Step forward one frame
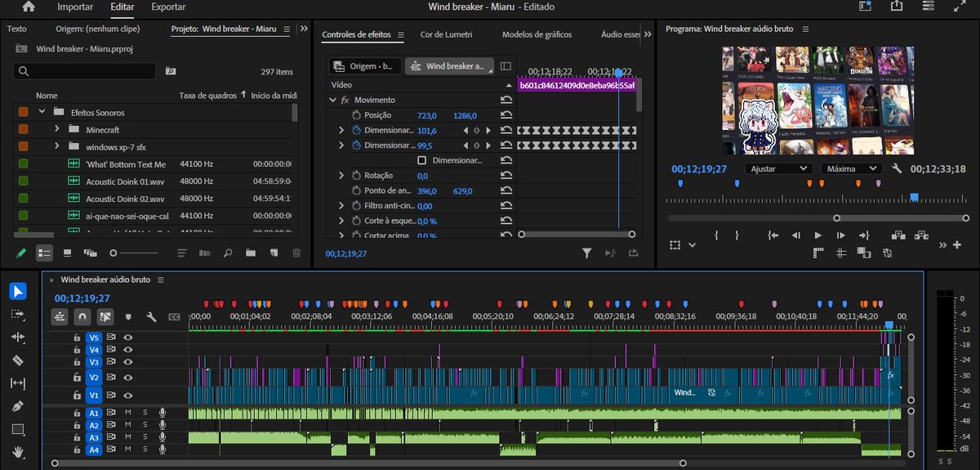 (x=840, y=235)
